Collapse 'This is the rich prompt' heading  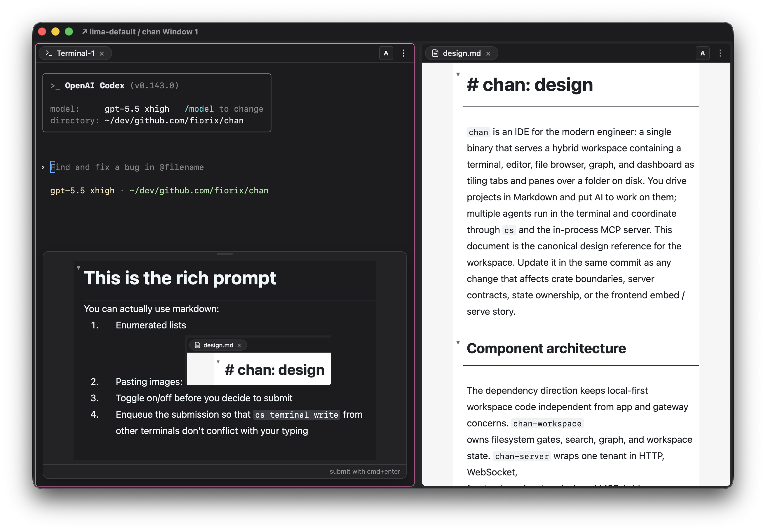[79, 268]
